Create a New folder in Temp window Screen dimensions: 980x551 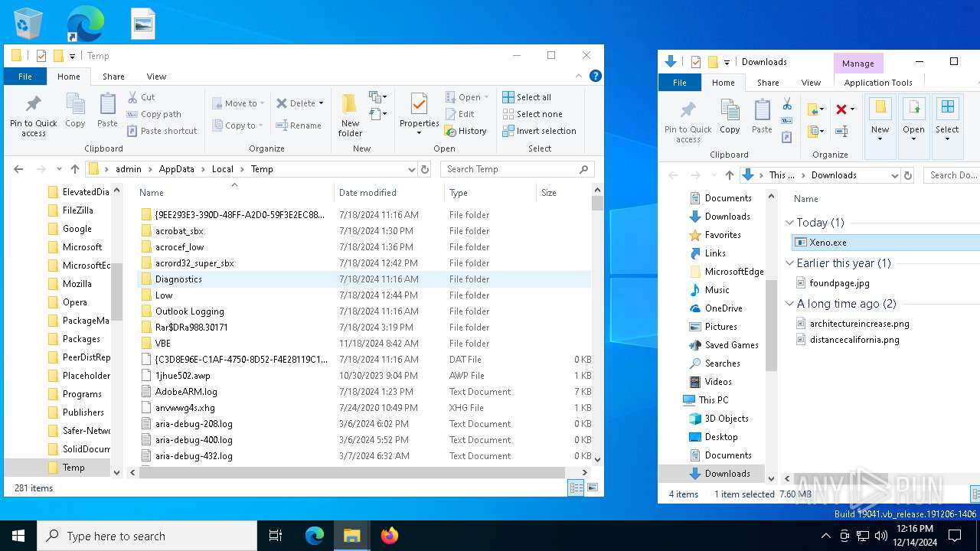[x=350, y=115]
